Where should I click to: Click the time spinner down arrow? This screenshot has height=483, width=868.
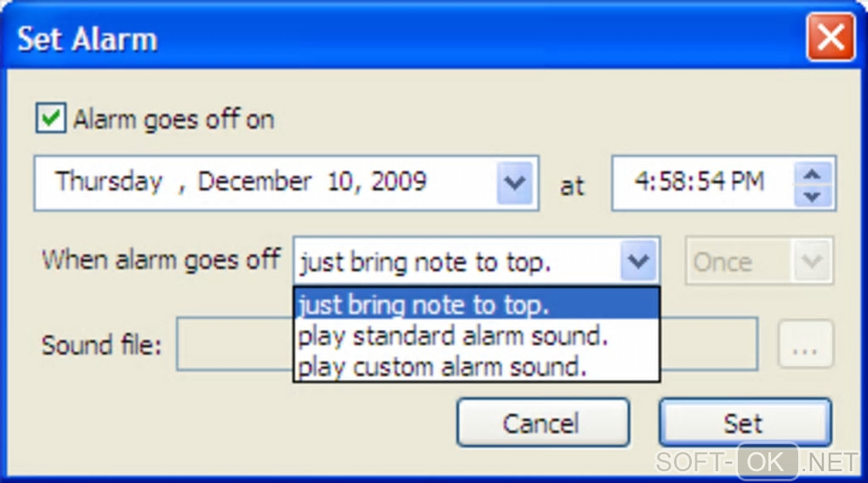pos(813,196)
